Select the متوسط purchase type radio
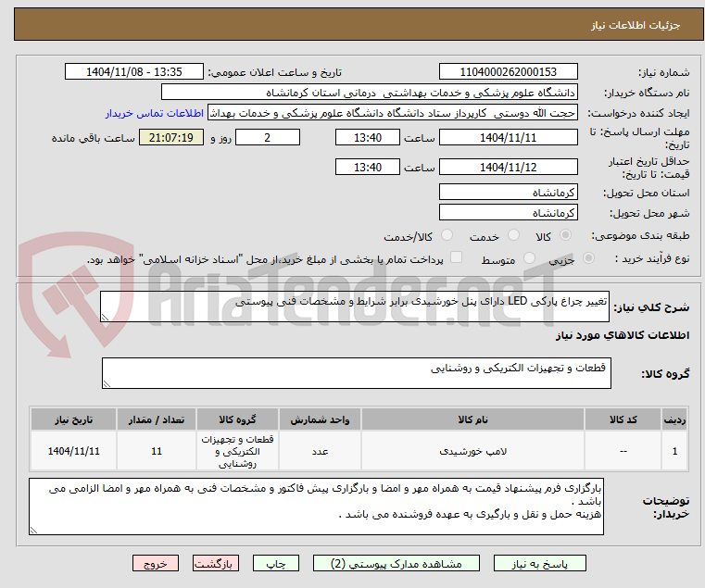 coord(529,258)
